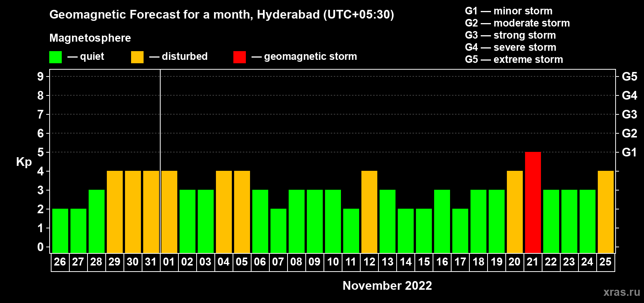Click the 'G3' right axis label
The height and width of the screenshot is (303, 644).
coord(629,114)
